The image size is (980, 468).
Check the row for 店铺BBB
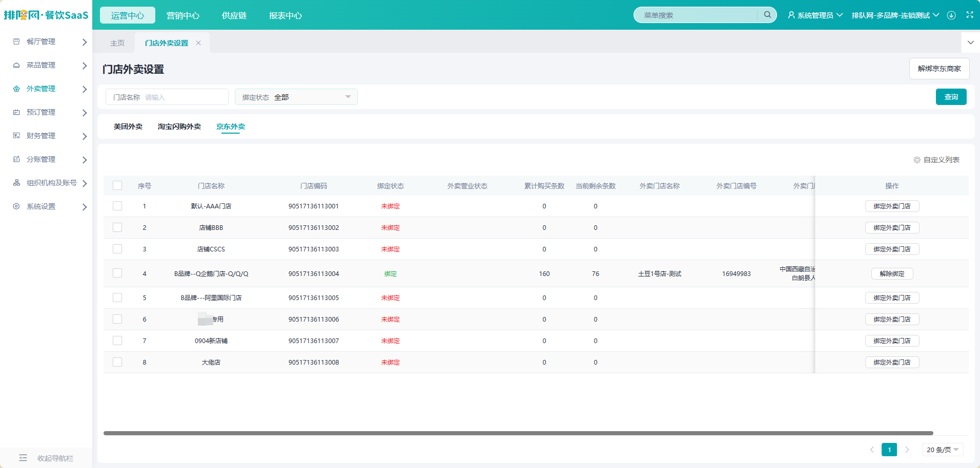click(x=117, y=227)
